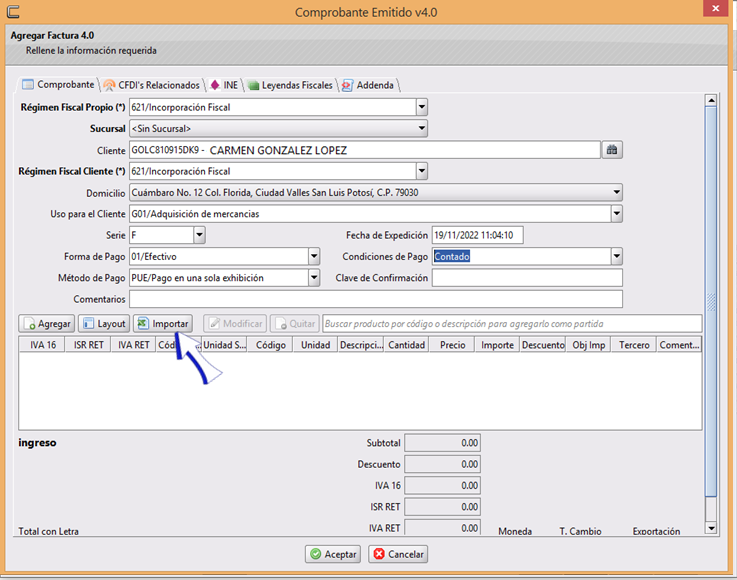Click the Importe column header
This screenshot has height=580, width=737.
pyautogui.click(x=497, y=345)
